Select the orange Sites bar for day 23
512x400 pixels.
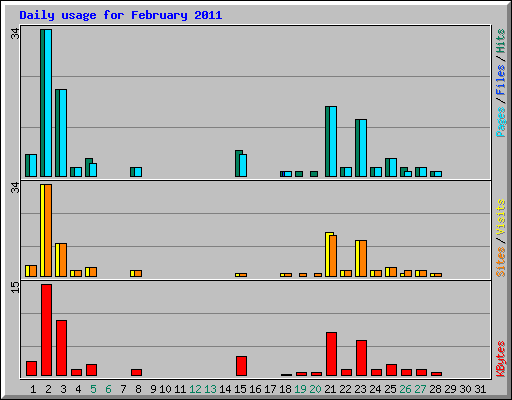[x=363, y=259]
